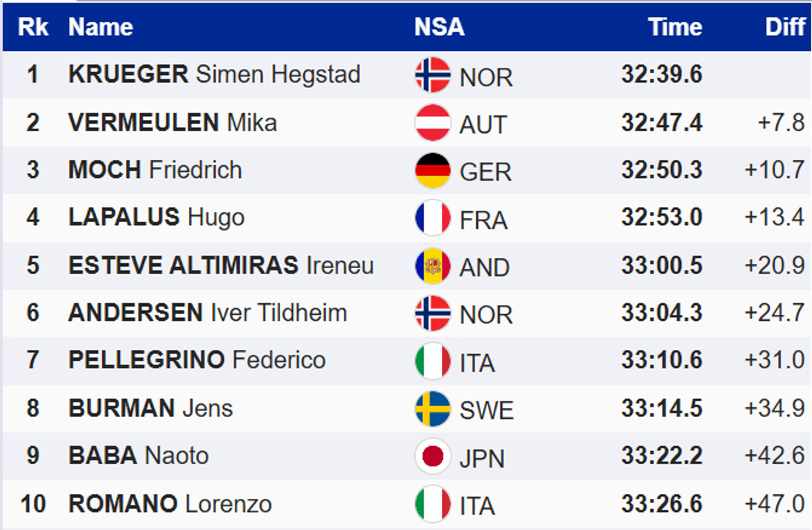Click the Germany flag icon
Viewport: 812px width, 530px height.
coord(432,170)
